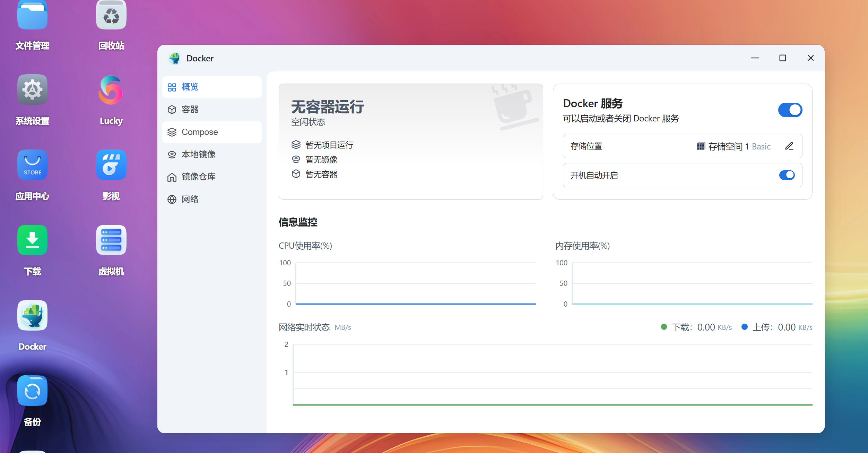
Task: Select the 网络 network sidebar item
Action: point(190,199)
